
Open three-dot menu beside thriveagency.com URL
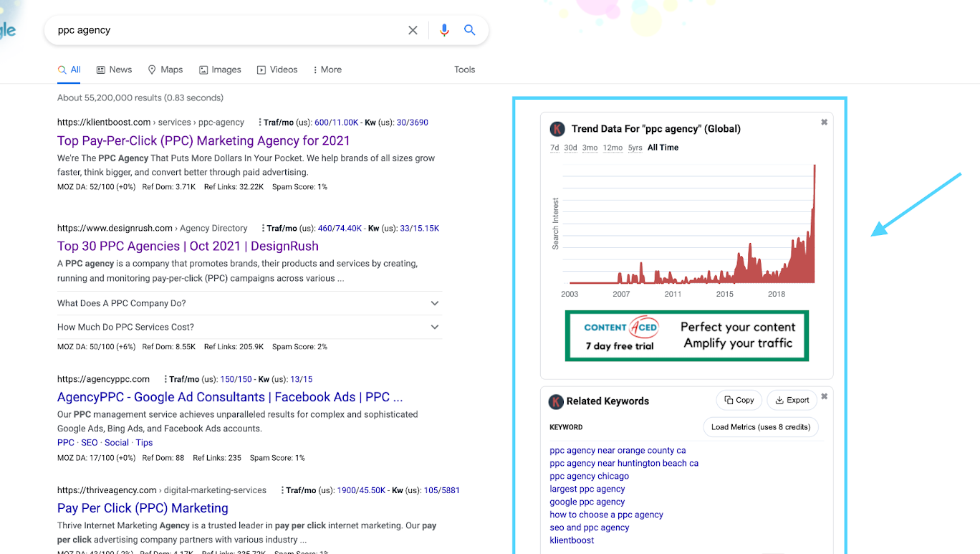(282, 490)
